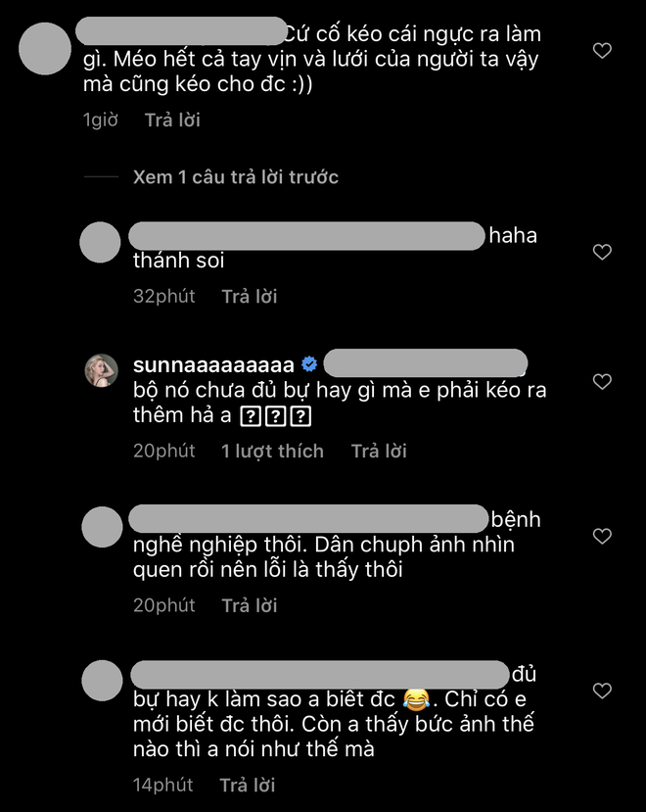Open the verified badge beside sunnaaaaaaaaa
This screenshot has height=812, width=646.
pyautogui.click(x=309, y=364)
